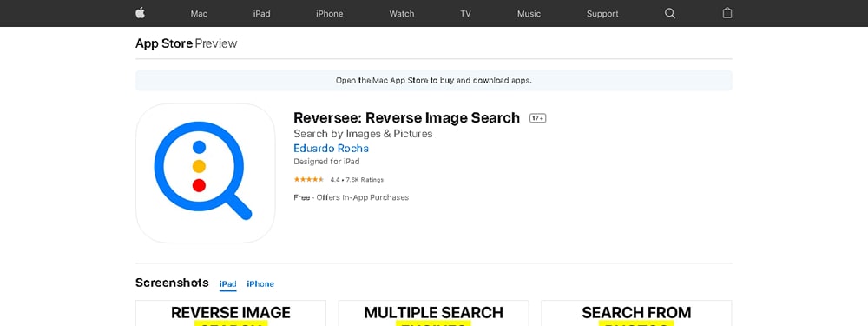Switch to the iPhone screenshots tab

coord(260,284)
